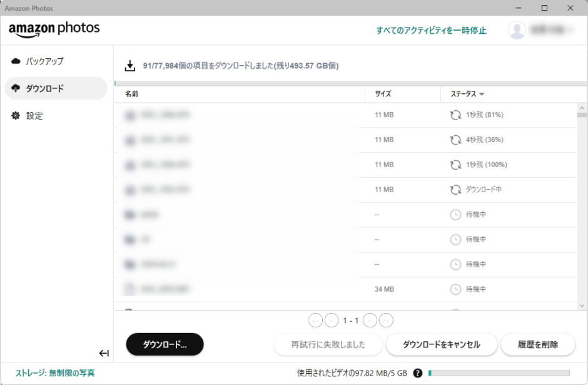The height and width of the screenshot is (385, 588).
Task: Click the download arrow icon in header
Action: click(130, 66)
